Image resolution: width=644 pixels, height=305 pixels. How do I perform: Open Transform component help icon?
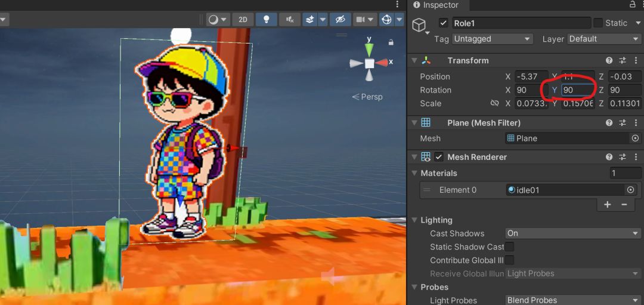[x=609, y=60]
